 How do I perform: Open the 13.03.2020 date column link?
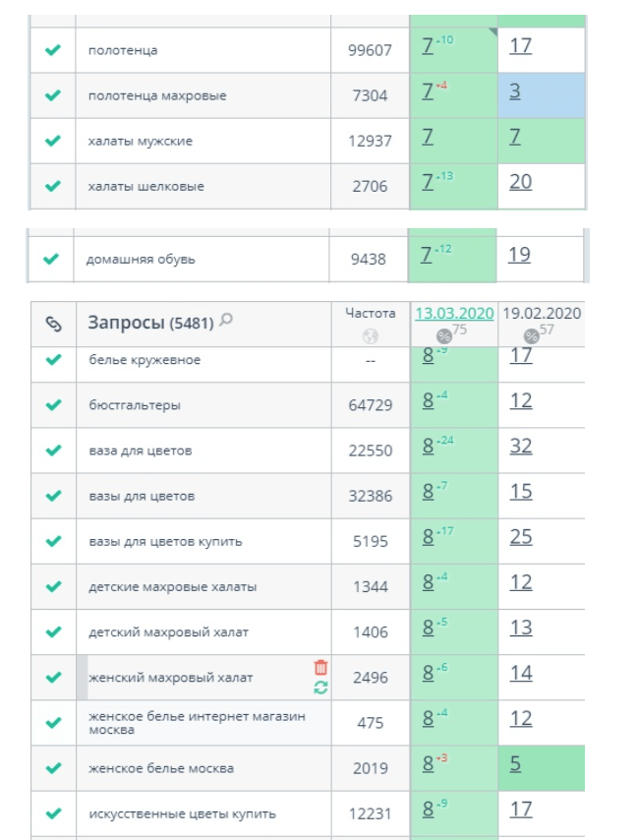(453, 313)
